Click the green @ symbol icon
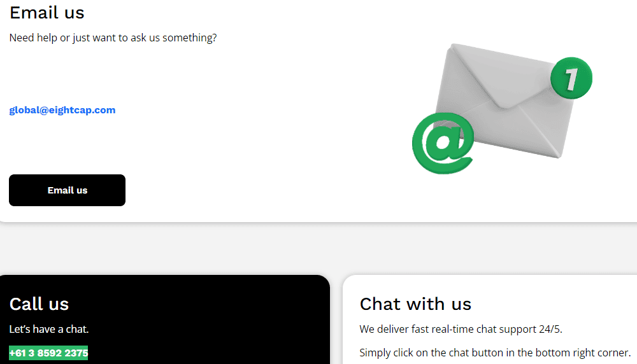The image size is (637, 364). [443, 143]
